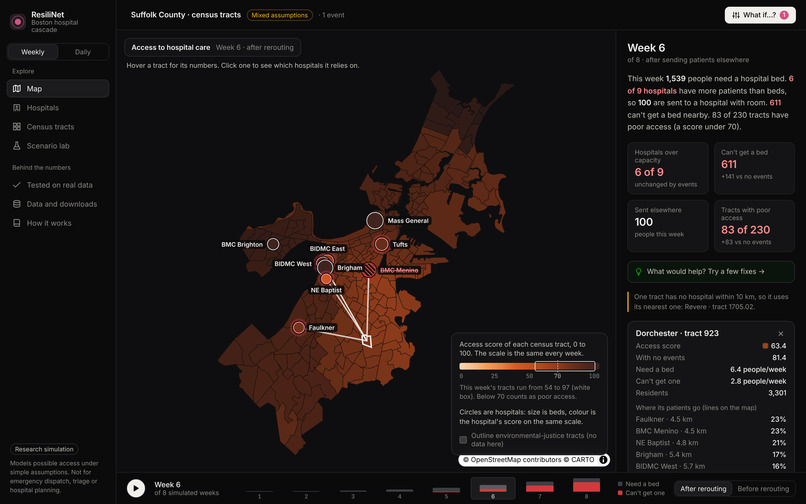Screen dimensions: 806x504
Task: Click the BIDMC East map label
Action: (x=327, y=248)
